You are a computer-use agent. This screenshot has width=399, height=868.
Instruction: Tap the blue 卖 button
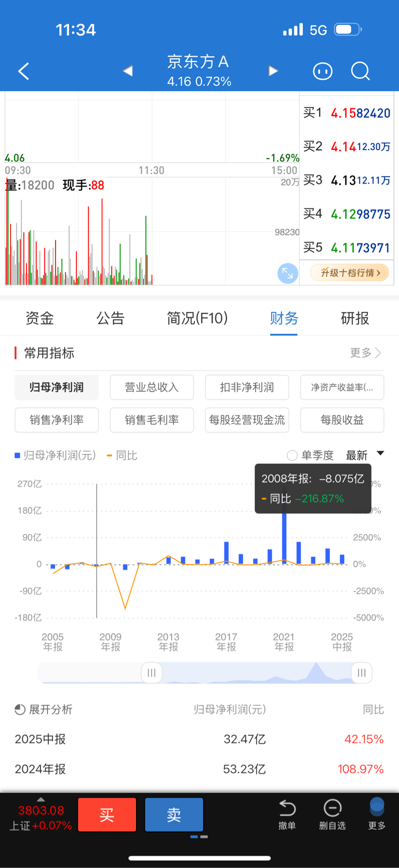click(x=174, y=814)
